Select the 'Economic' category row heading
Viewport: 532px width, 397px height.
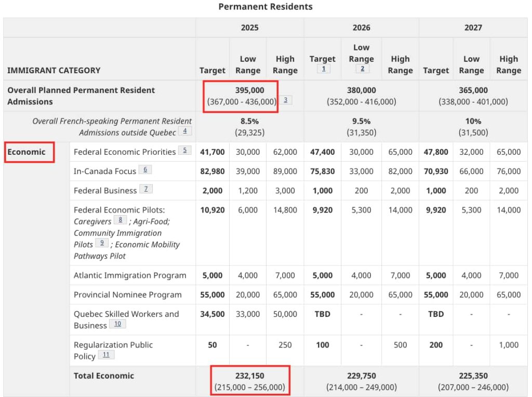[26, 152]
